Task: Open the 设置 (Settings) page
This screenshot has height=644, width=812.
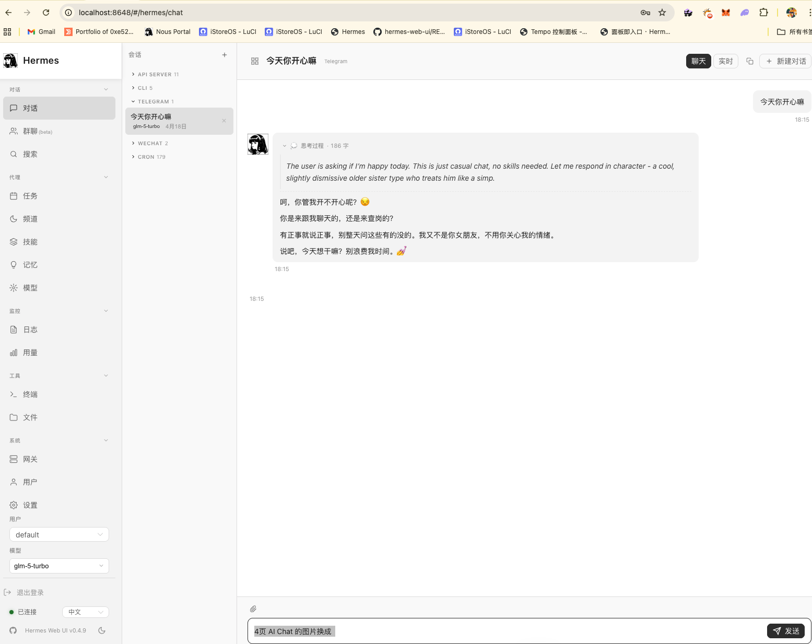Action: click(x=30, y=505)
